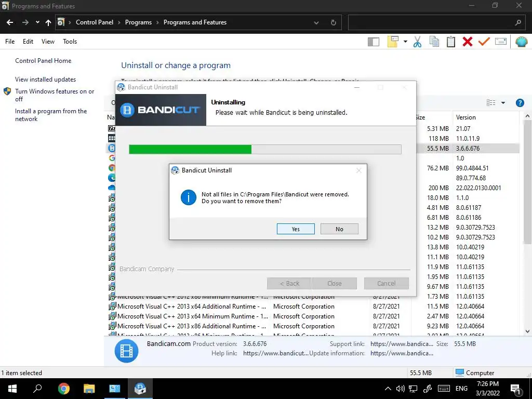This screenshot has height=399, width=532.
Task: Open File Explorer from the taskbar
Action: pyautogui.click(x=89, y=389)
